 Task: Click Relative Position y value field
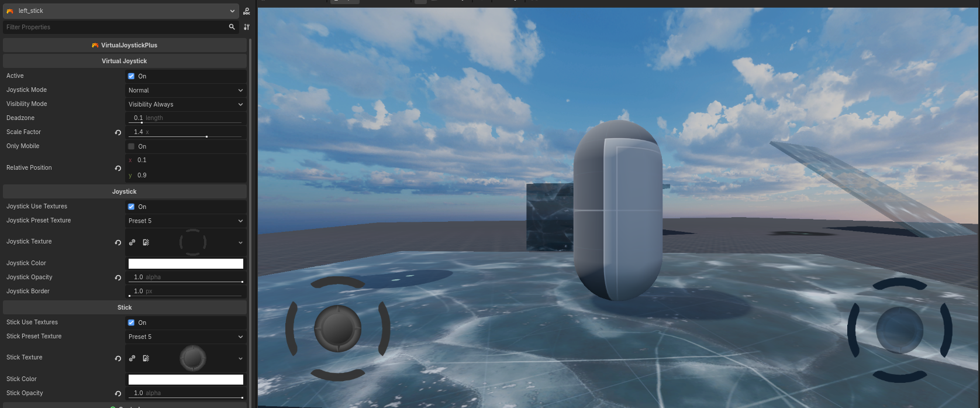tap(186, 175)
